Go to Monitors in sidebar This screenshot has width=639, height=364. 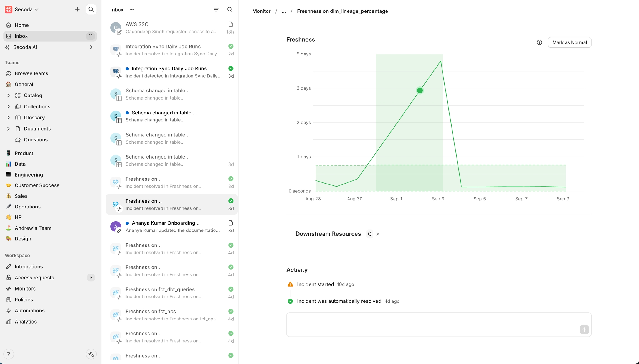click(25, 289)
